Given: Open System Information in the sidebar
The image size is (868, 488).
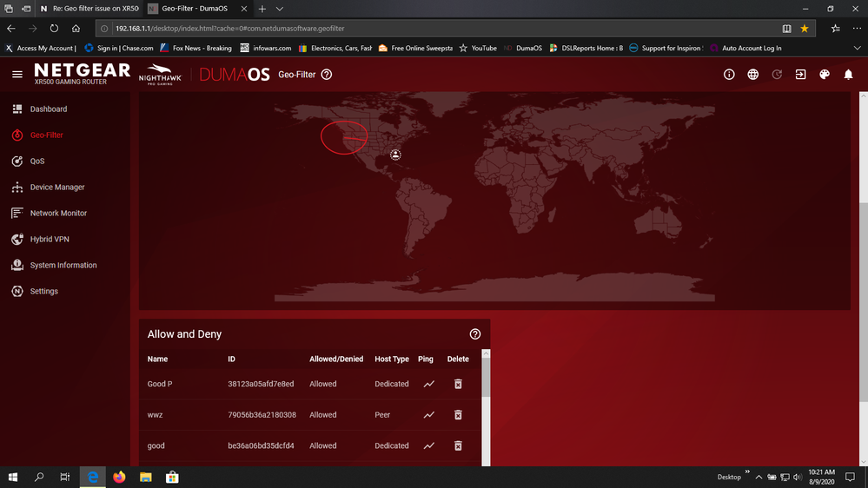Looking at the screenshot, I should 65,265.
